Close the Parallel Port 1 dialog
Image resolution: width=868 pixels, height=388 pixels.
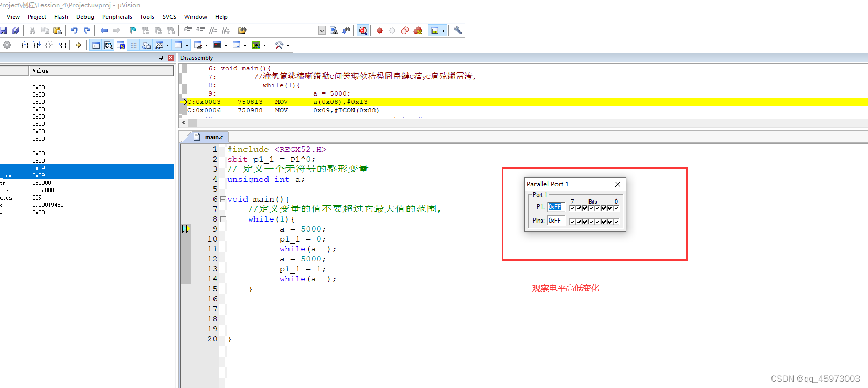(x=618, y=184)
